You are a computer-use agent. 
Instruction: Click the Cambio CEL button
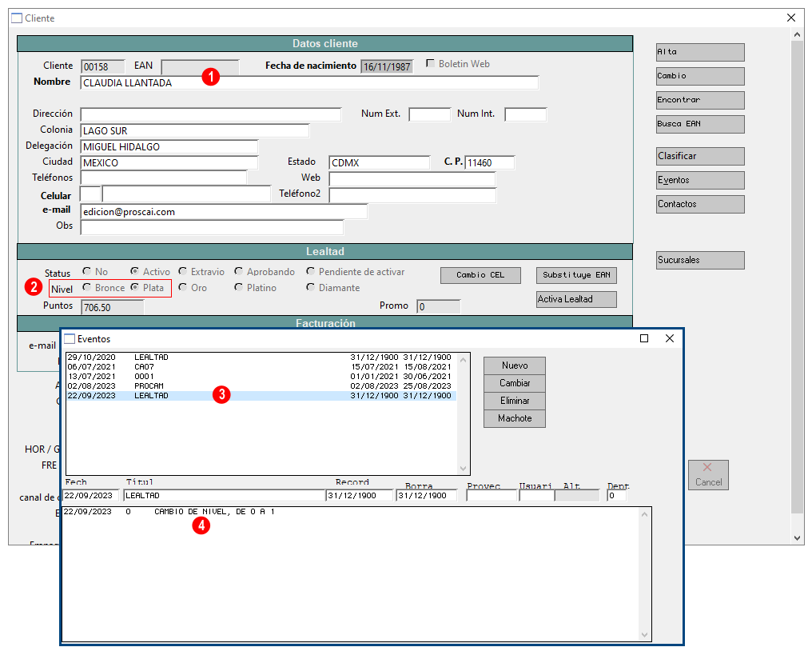[x=480, y=275]
